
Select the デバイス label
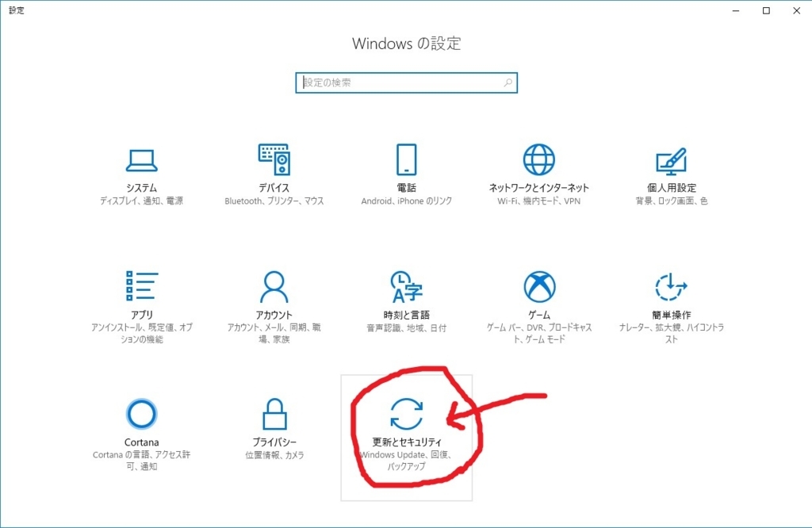tap(274, 187)
